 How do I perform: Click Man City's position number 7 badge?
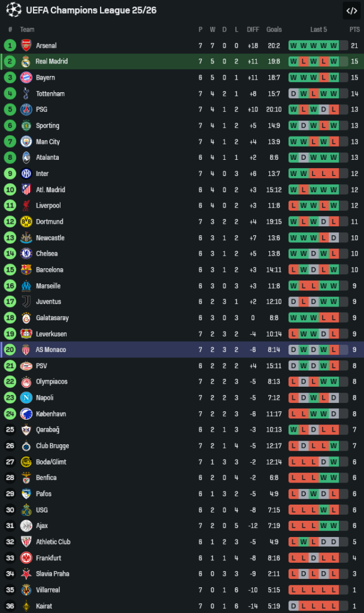(x=10, y=142)
